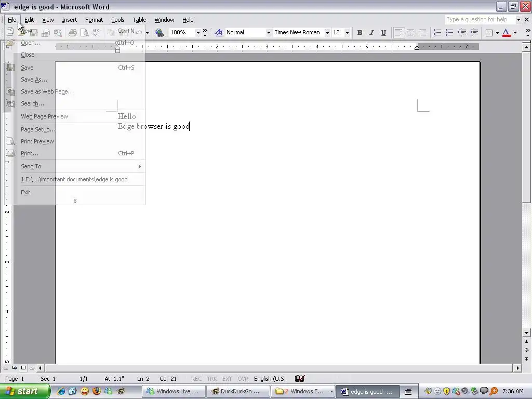Viewport: 532px width, 399px height.
Task: Switch to Print Layout View button
Action: coord(23,367)
